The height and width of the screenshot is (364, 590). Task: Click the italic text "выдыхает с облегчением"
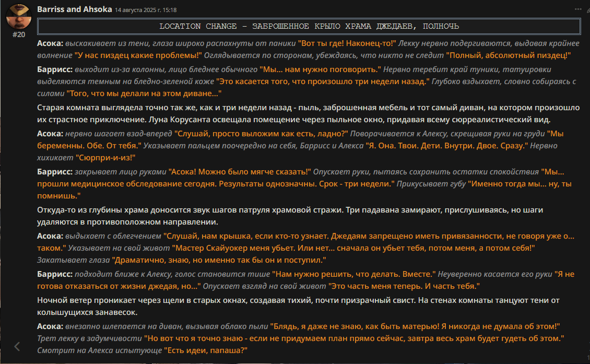coord(113,236)
